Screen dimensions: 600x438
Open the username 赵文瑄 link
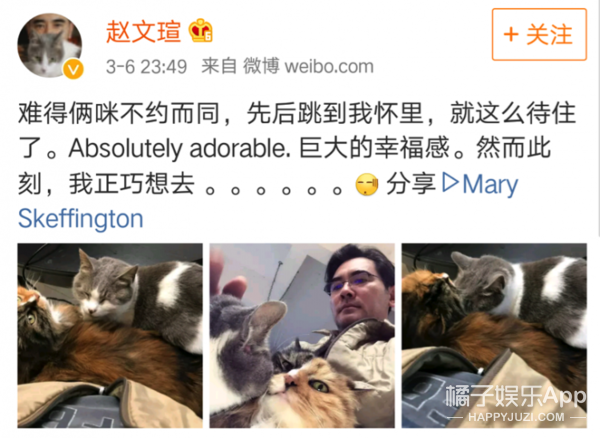click(x=143, y=31)
